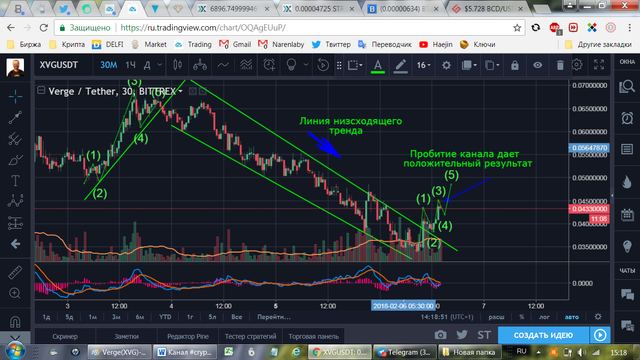Viewport: 640px width, 360px height.
Task: Open the alerts panel on right sidebar
Action: (627, 118)
